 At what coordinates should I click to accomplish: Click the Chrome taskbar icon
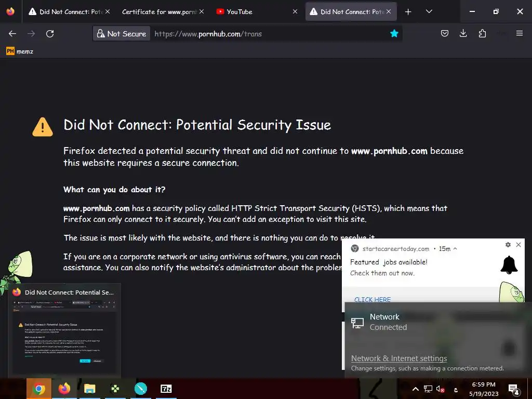(x=38, y=389)
